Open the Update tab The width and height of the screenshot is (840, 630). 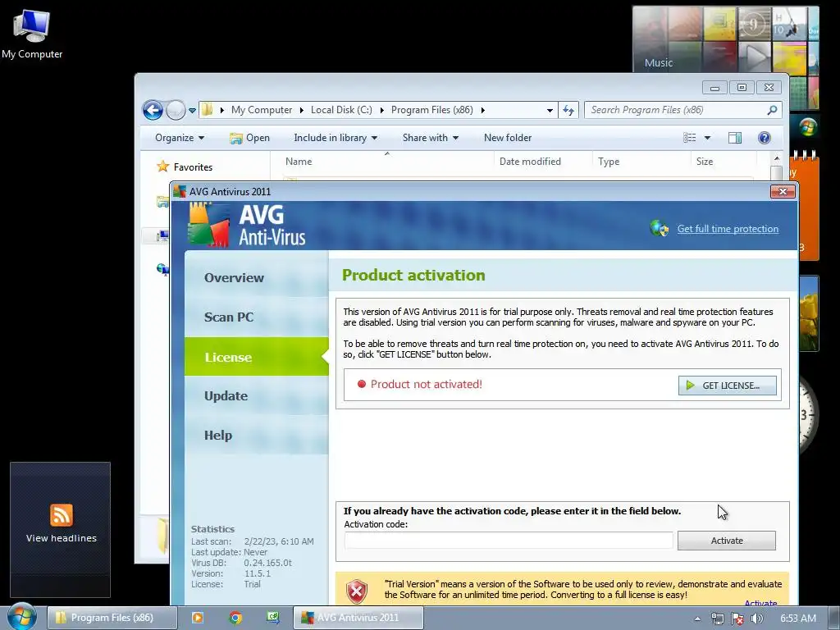click(257, 396)
